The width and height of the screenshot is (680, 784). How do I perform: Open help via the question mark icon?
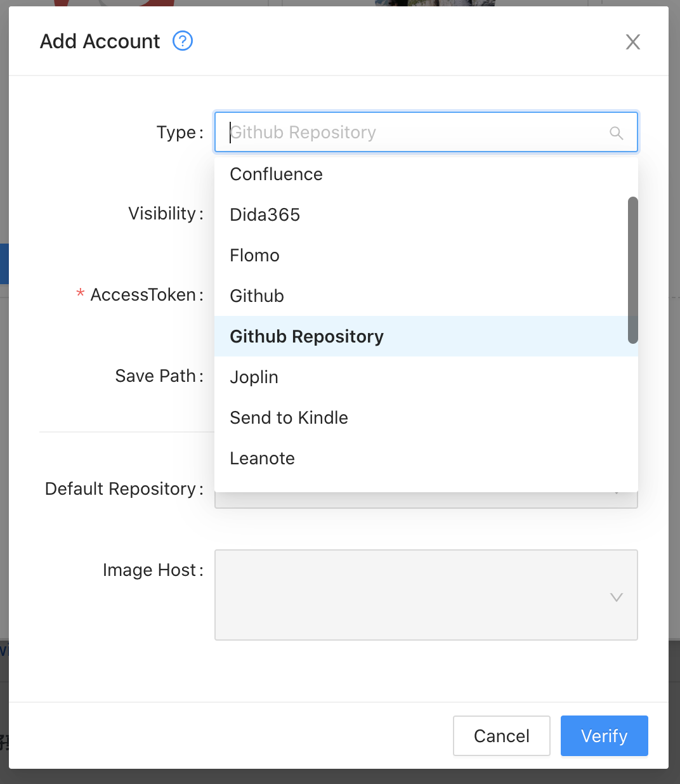182,41
